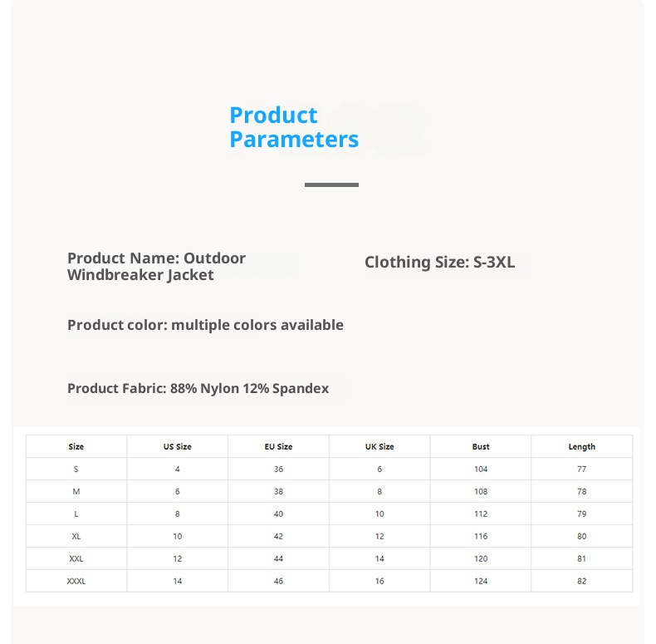
Task: Select the XL size row label
Action: [76, 536]
